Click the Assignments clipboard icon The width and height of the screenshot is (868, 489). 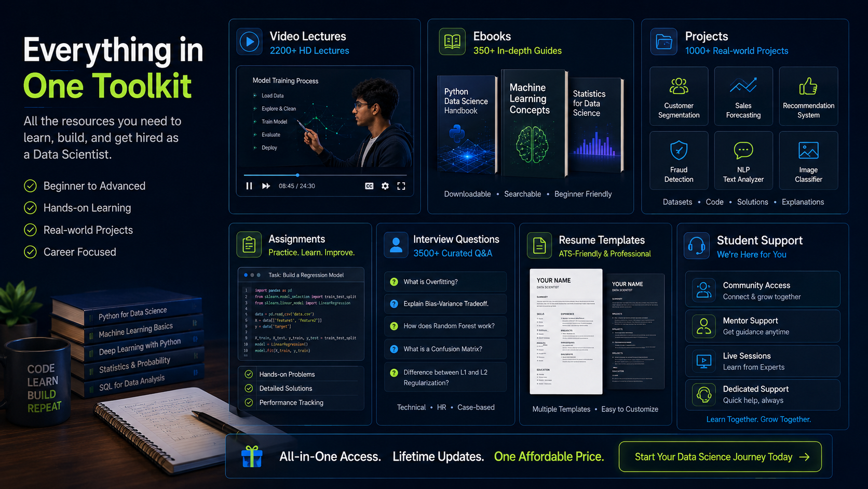[x=249, y=245]
